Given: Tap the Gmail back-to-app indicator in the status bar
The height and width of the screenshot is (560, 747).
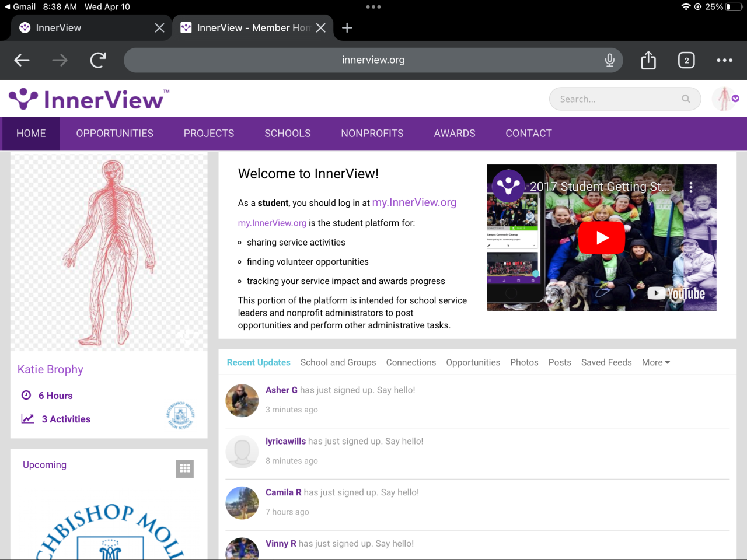Looking at the screenshot, I should point(20,7).
